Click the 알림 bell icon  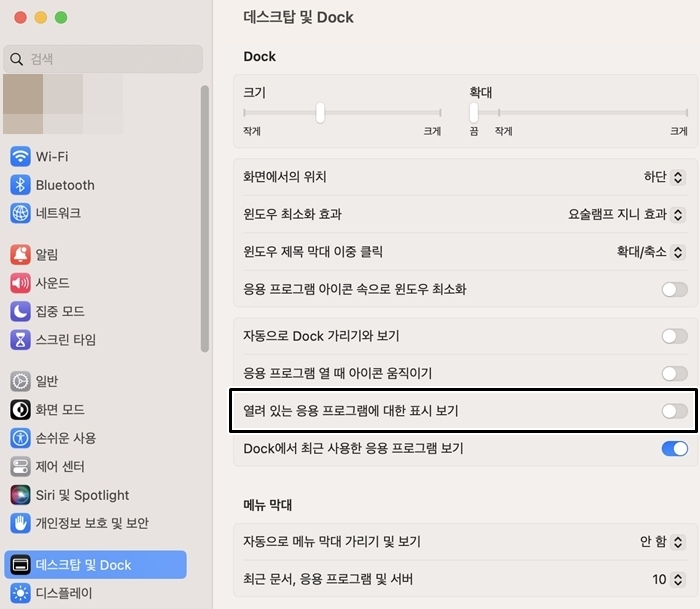(20, 254)
